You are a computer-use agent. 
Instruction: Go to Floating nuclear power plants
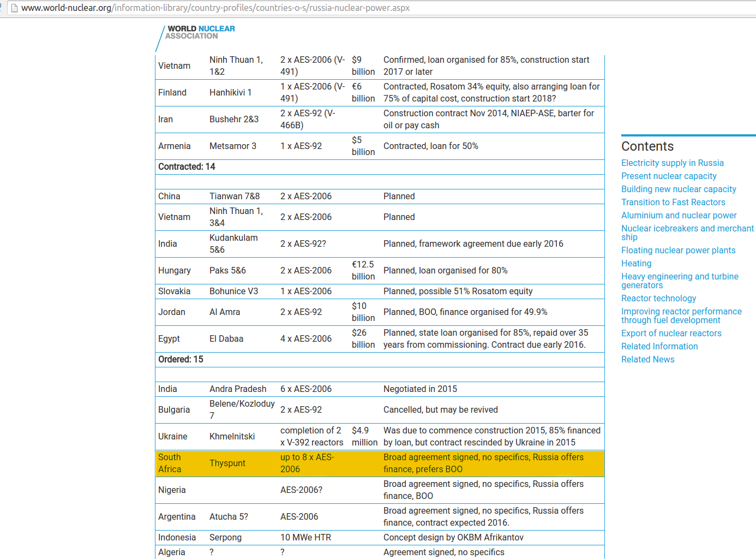pyautogui.click(x=678, y=250)
